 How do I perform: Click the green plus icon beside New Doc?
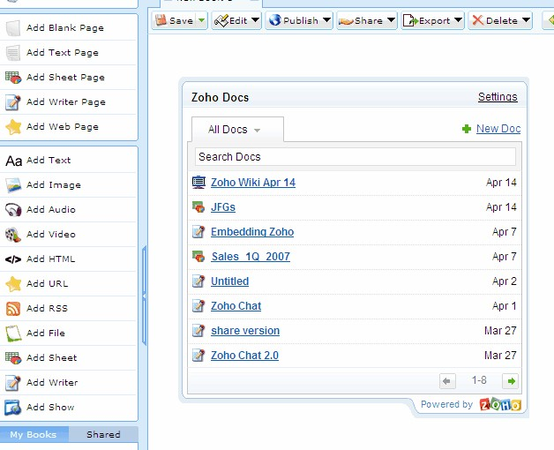pyautogui.click(x=466, y=129)
